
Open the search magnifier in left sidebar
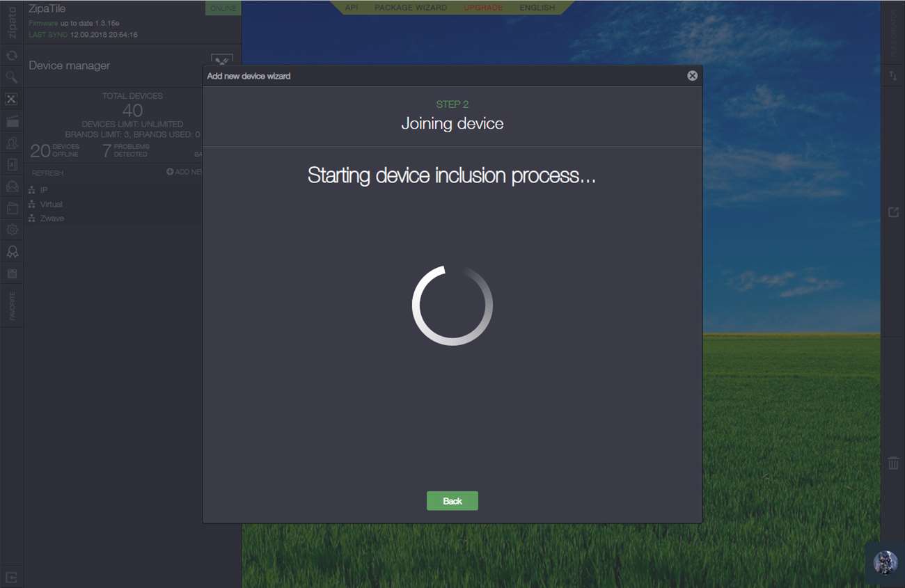coord(12,77)
